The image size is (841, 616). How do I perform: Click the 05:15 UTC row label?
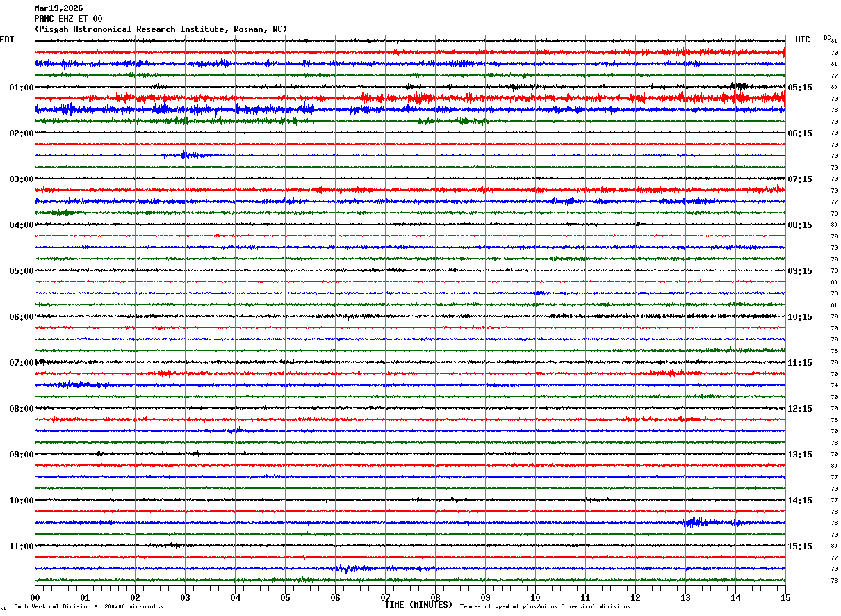tap(800, 88)
